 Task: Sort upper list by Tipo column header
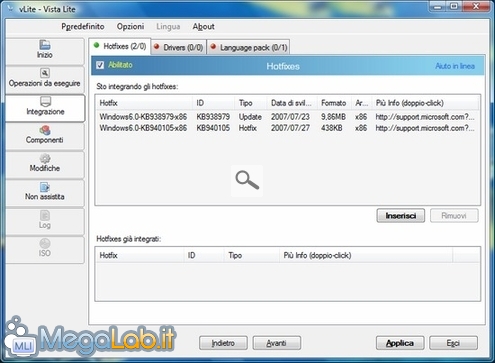pos(251,103)
